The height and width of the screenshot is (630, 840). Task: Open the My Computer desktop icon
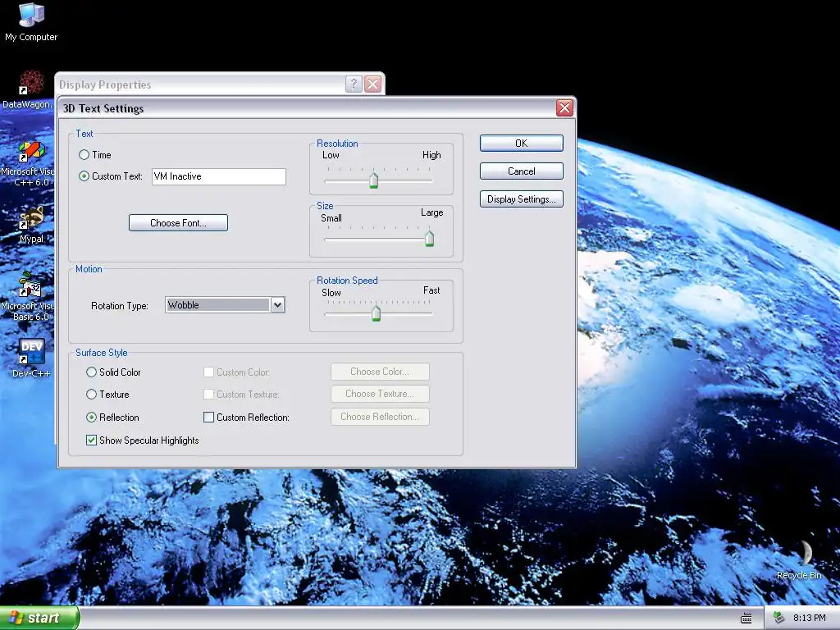pyautogui.click(x=31, y=21)
